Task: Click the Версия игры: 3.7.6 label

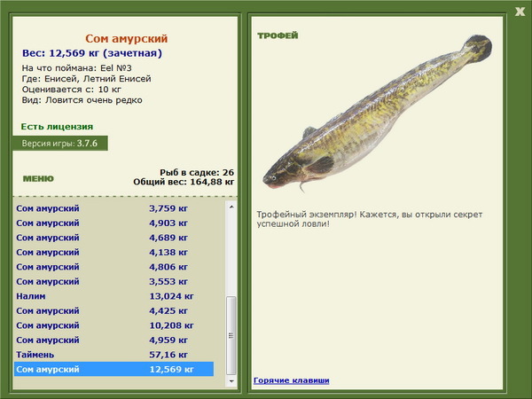Action: (x=59, y=143)
